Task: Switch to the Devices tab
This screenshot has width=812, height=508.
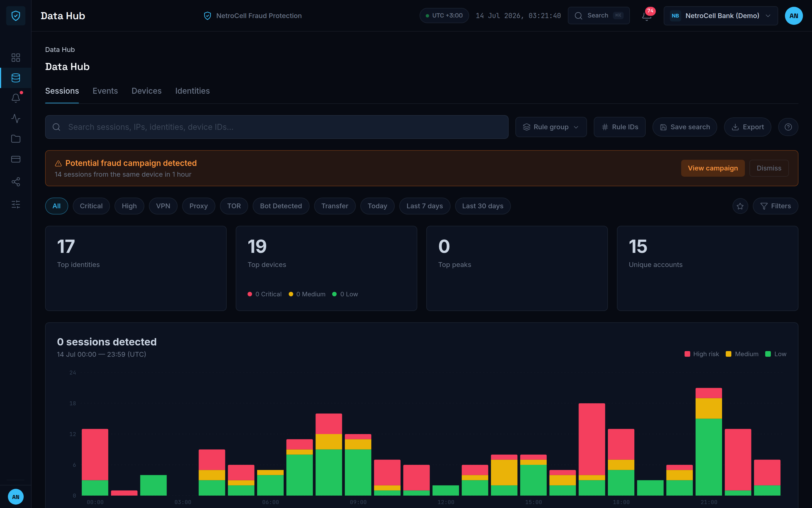Action: coord(146,91)
